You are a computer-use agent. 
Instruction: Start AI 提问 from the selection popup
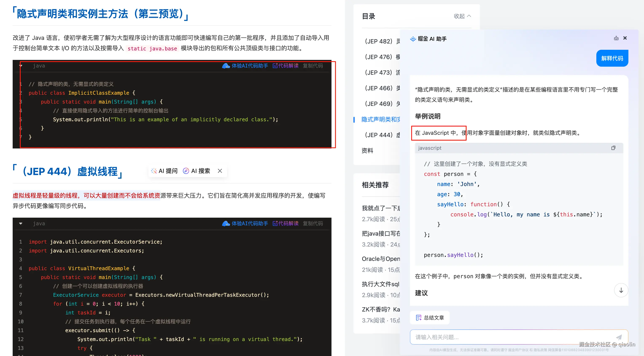(164, 171)
